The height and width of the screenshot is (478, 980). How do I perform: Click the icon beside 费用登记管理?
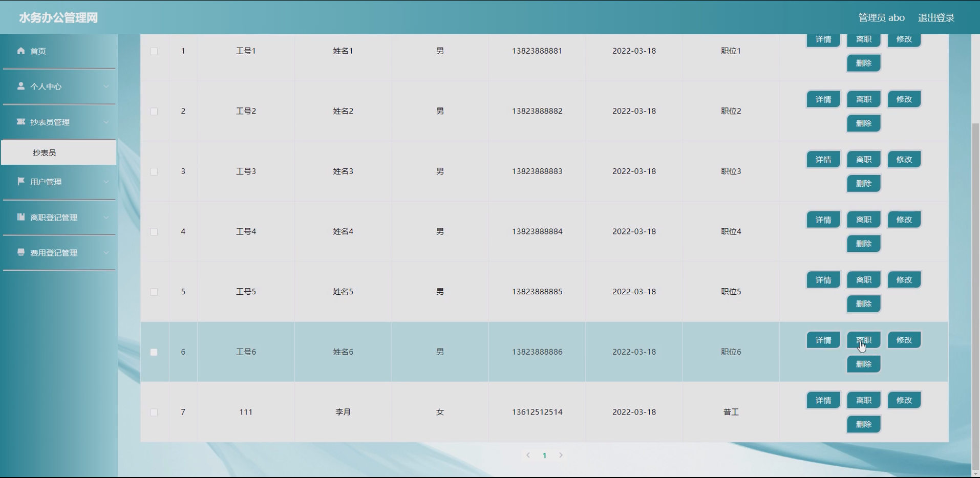(x=21, y=252)
